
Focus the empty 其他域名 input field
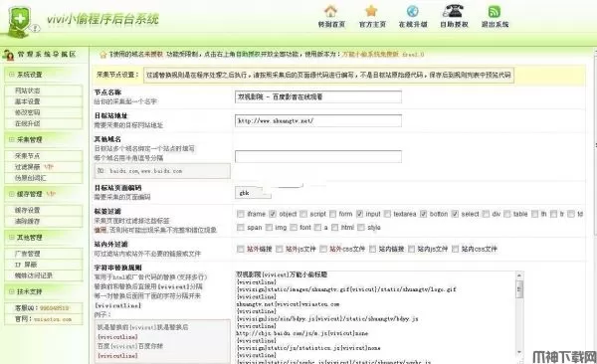coord(318,156)
